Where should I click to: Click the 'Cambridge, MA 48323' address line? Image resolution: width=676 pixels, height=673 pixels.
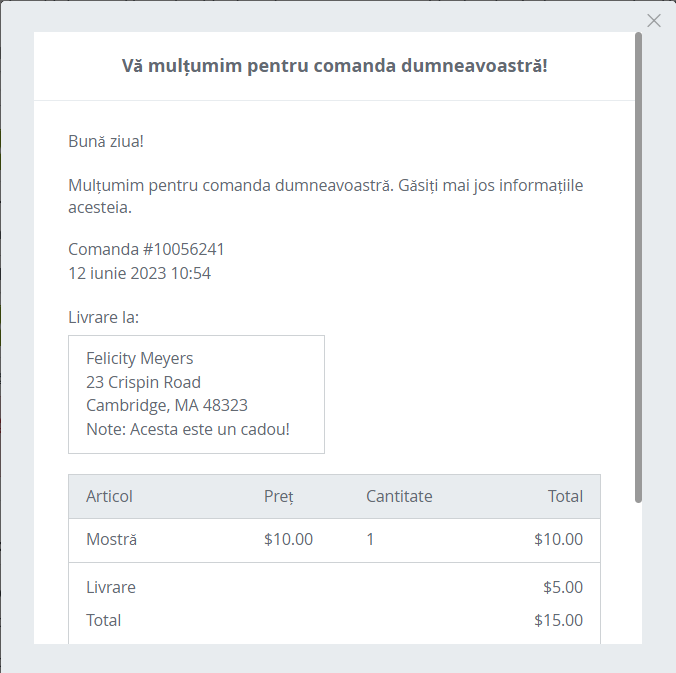click(x=167, y=406)
